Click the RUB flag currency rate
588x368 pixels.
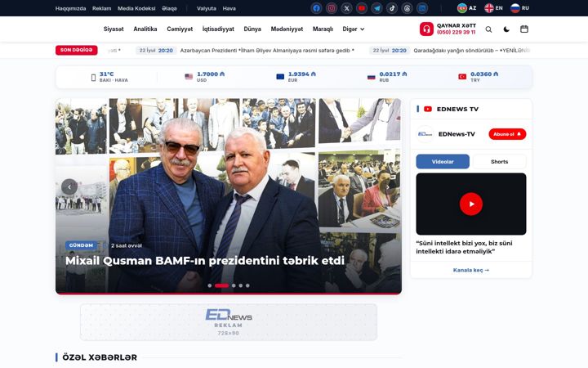click(x=387, y=77)
